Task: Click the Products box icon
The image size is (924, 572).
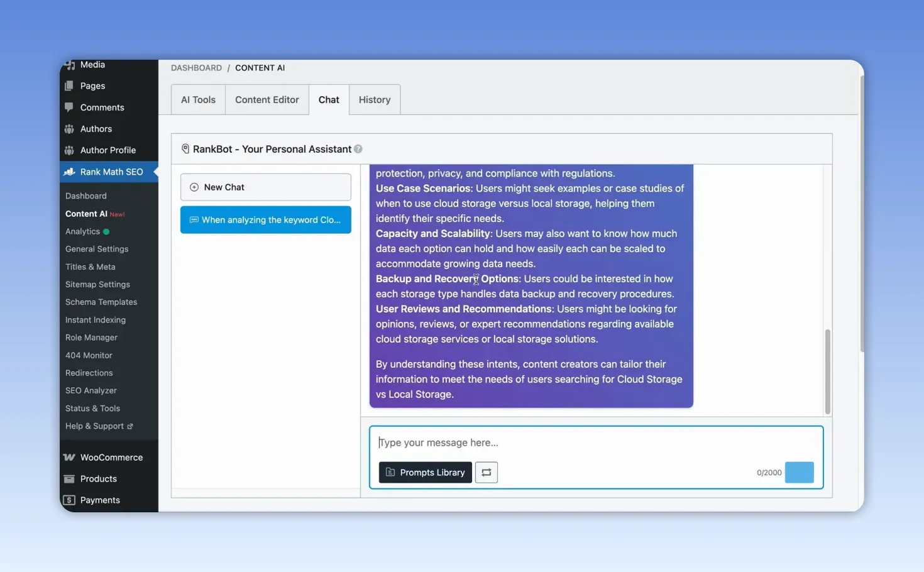Action: pyautogui.click(x=69, y=479)
